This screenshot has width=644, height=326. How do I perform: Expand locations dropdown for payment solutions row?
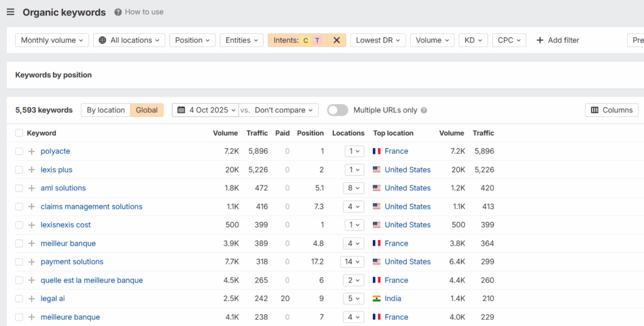coord(354,262)
